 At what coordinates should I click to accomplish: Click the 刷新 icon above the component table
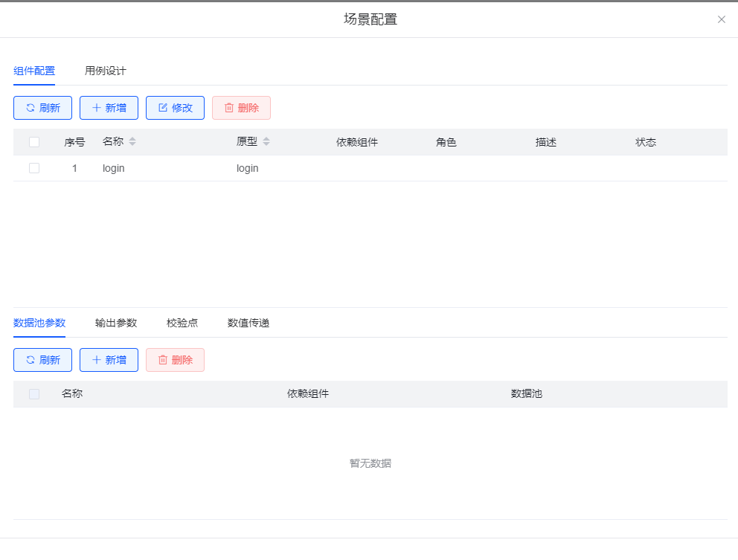tap(31, 108)
